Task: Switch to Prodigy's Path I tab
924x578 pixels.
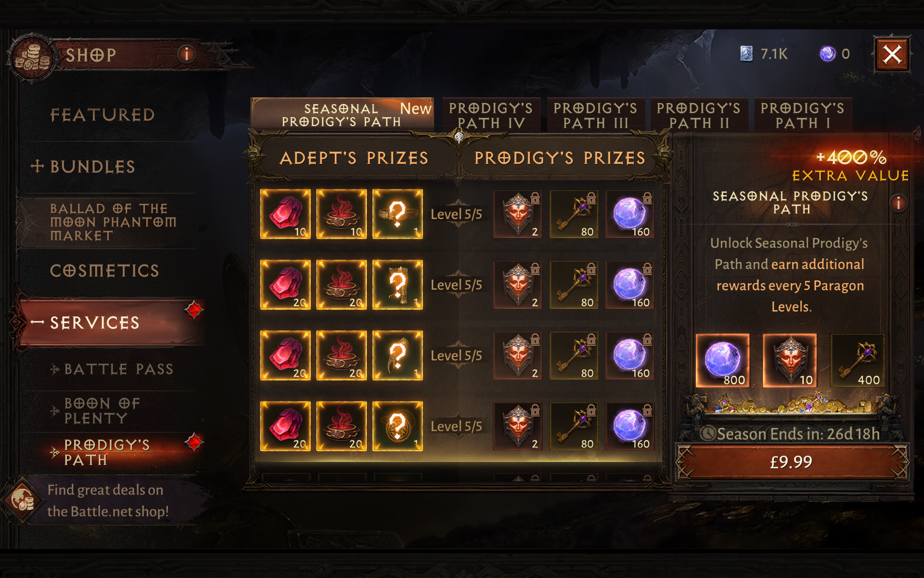Action: pyautogui.click(x=802, y=115)
